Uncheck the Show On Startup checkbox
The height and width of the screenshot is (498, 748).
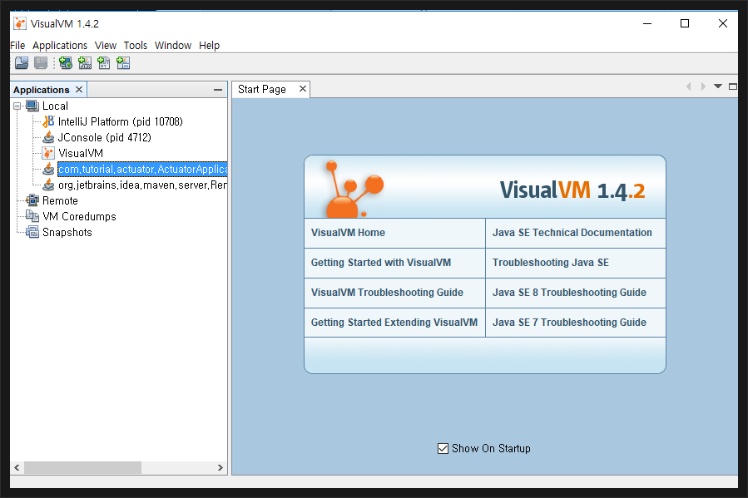tap(443, 448)
